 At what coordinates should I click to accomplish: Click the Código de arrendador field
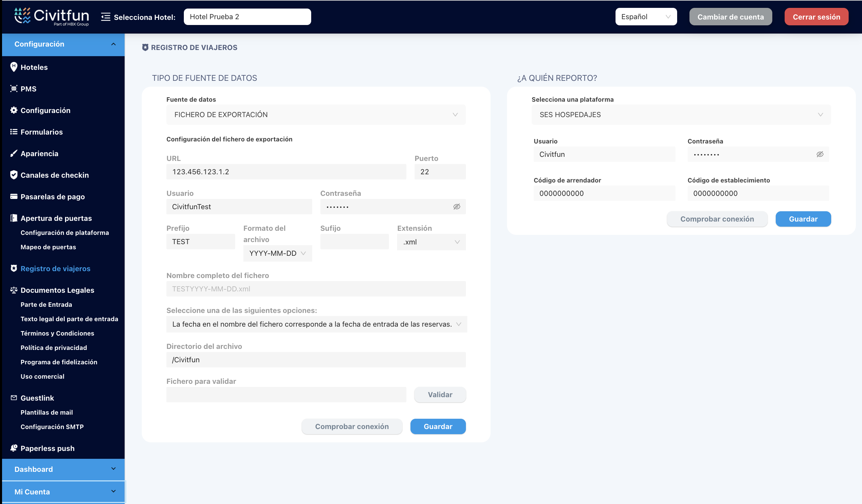pos(605,193)
